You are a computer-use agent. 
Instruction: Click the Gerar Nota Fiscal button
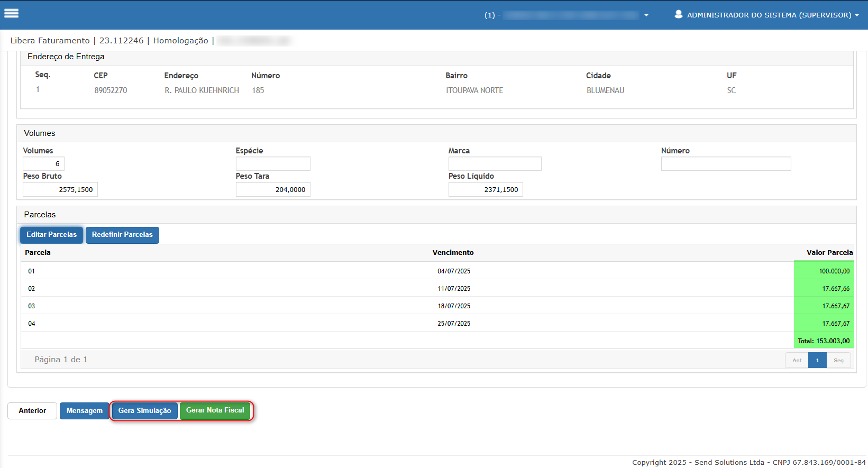click(215, 410)
